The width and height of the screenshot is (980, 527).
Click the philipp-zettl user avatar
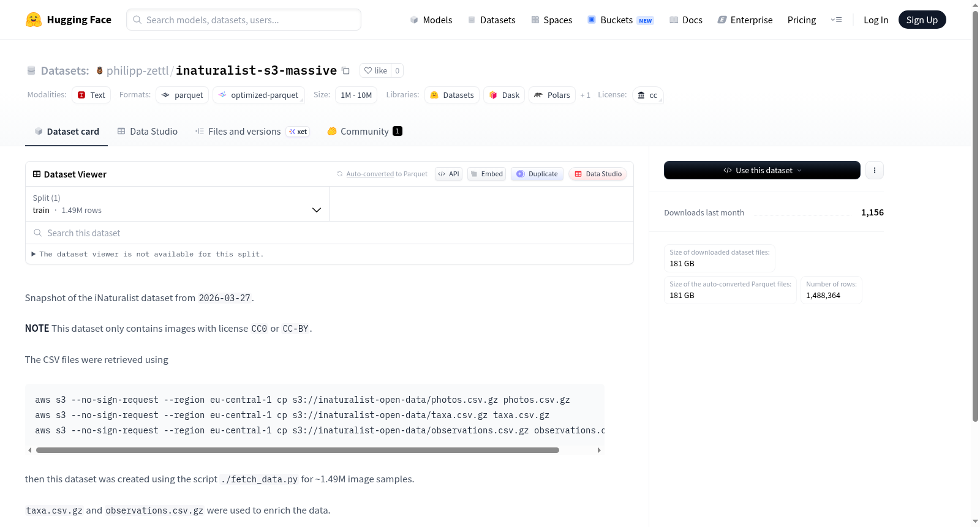click(100, 70)
